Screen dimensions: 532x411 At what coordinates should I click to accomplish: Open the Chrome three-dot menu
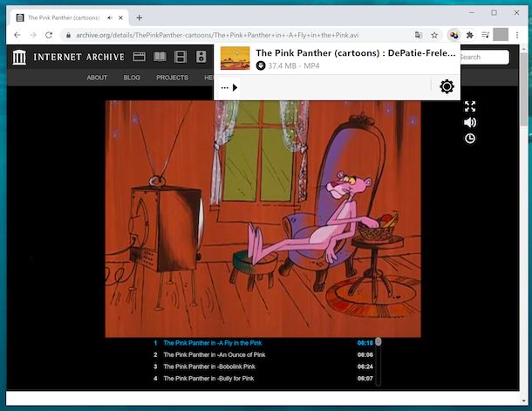tap(517, 35)
